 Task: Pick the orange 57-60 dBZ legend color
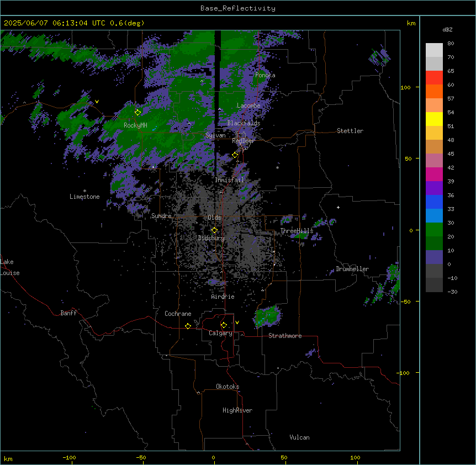(x=434, y=91)
